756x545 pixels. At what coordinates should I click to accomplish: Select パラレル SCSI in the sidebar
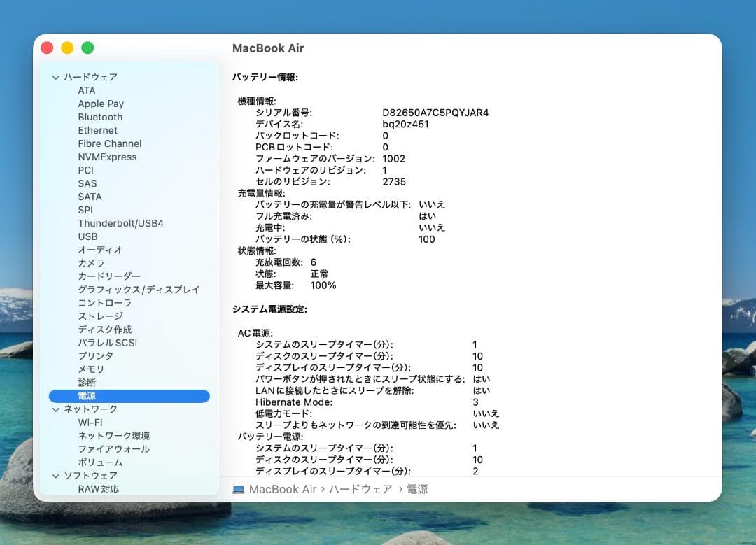pyautogui.click(x=108, y=343)
